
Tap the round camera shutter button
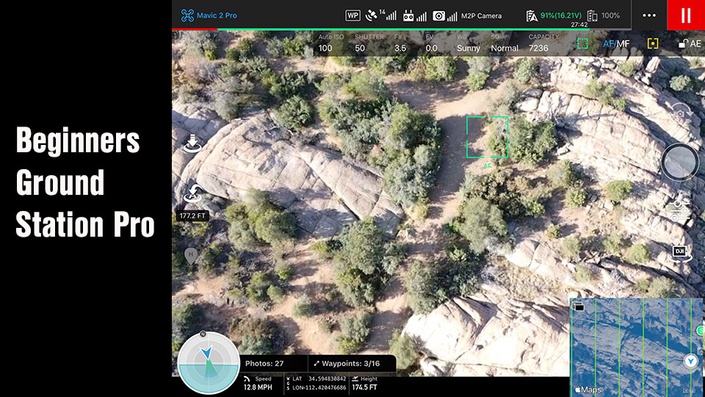680,162
